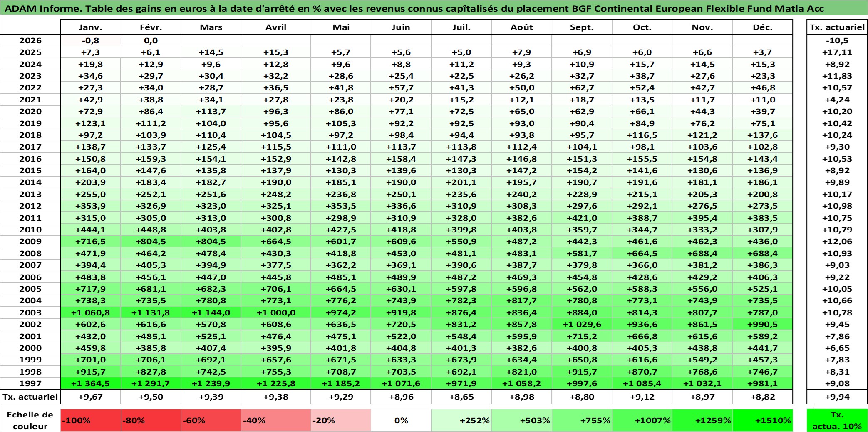Select the +3,7 Déc. cell for 2025

pos(762,52)
